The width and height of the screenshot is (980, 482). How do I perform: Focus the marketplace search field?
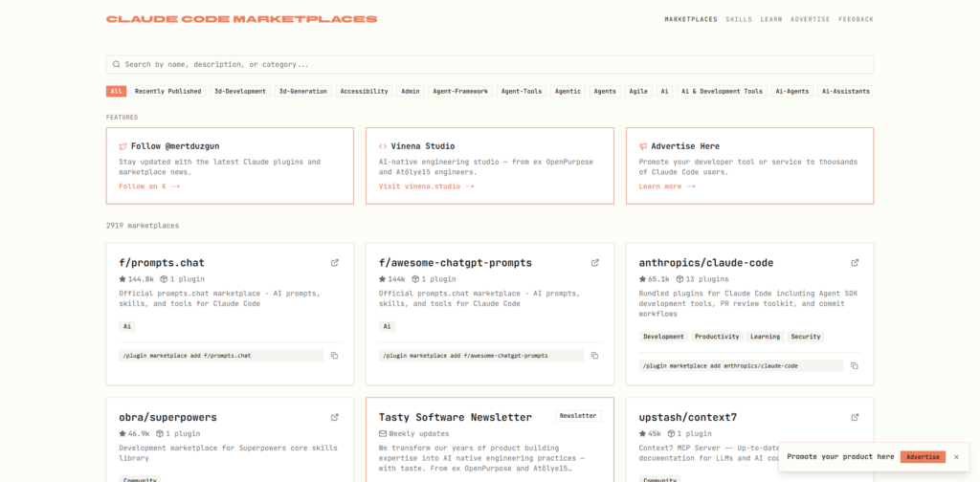490,64
